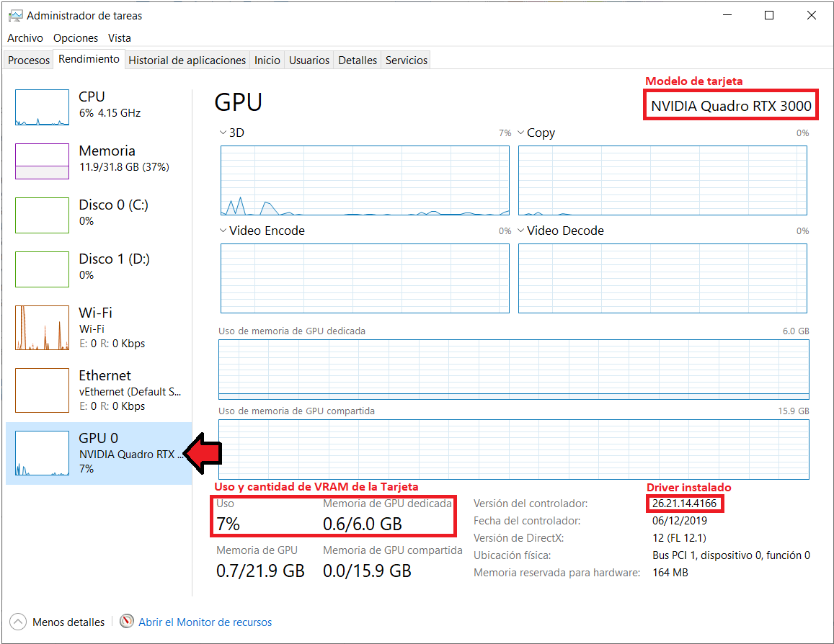Image resolution: width=834 pixels, height=644 pixels.
Task: Click Memoria reservada para hardware label
Action: tap(557, 572)
